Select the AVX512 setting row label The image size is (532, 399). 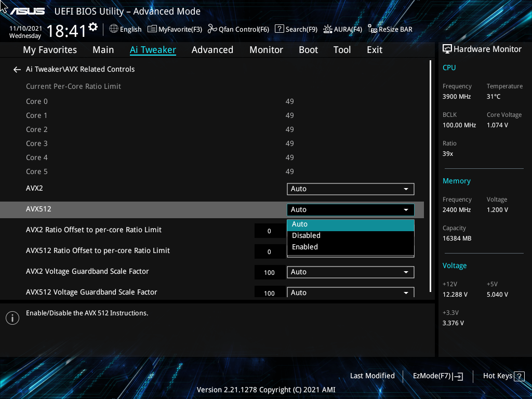(x=38, y=209)
